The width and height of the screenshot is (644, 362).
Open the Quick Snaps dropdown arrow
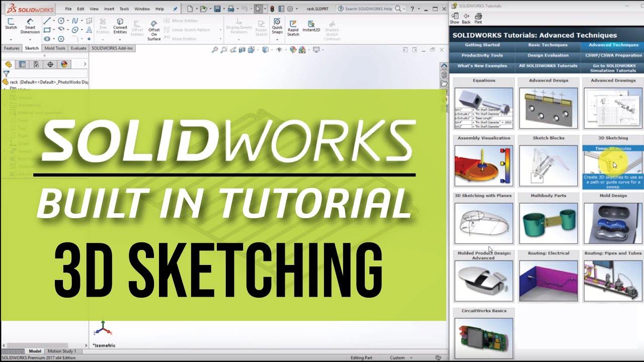277,39
